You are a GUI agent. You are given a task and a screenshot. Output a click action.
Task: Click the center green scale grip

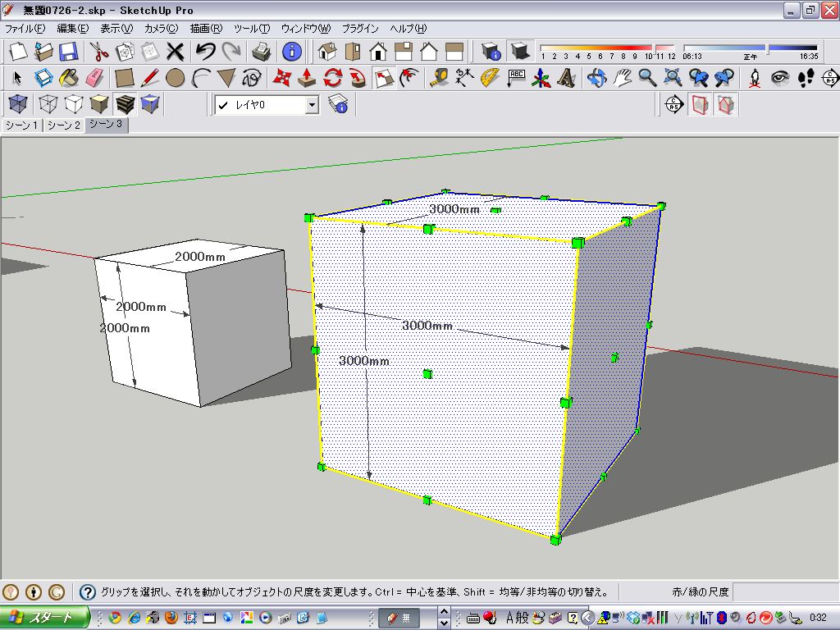point(427,374)
